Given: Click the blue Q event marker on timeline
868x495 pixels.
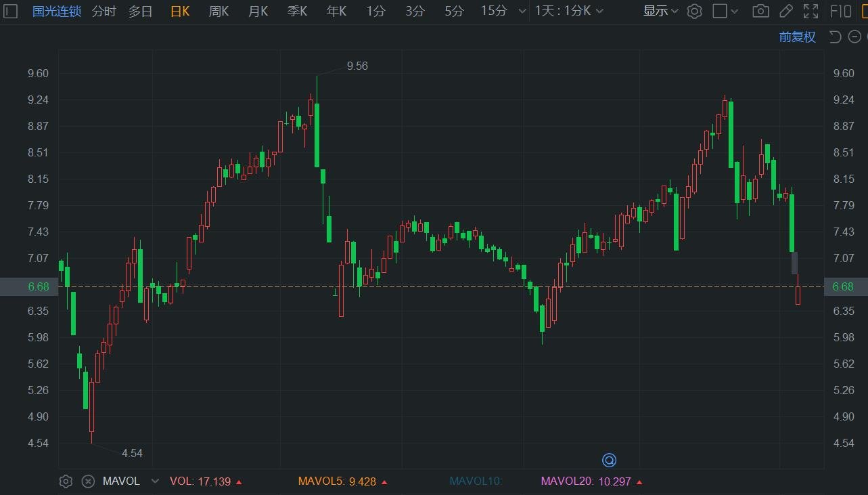Looking at the screenshot, I should coord(609,460).
